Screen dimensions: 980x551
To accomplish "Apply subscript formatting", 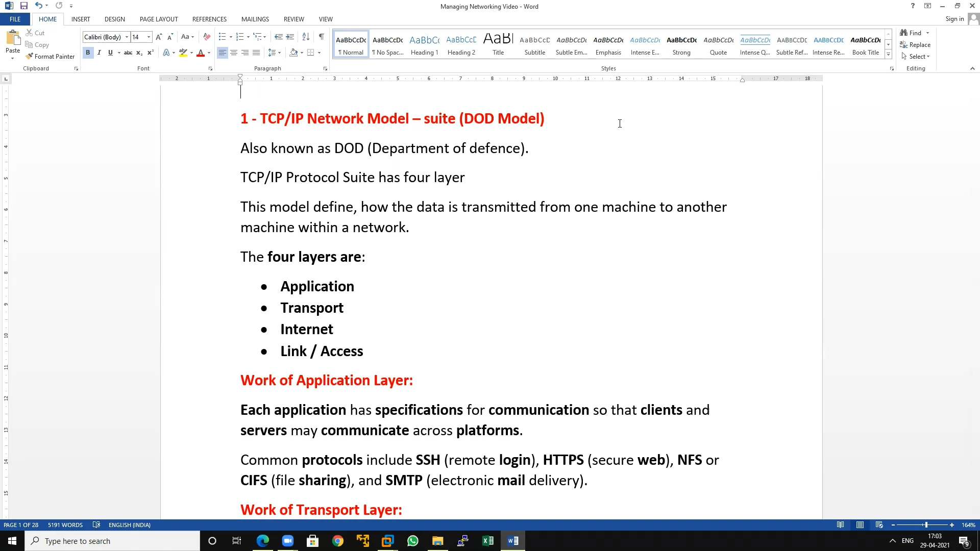I will pyautogui.click(x=139, y=53).
